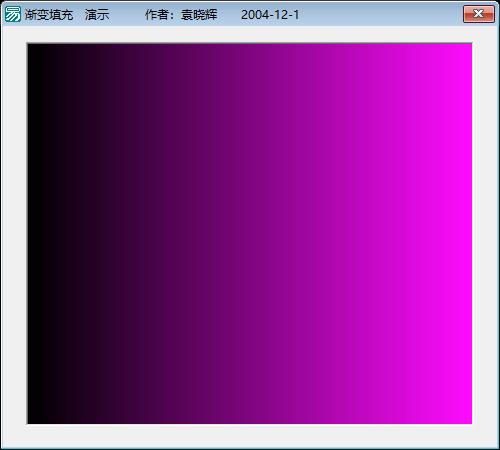Click the gray margin left of the gradient panel
The height and width of the screenshot is (450, 500).
tap(14, 233)
